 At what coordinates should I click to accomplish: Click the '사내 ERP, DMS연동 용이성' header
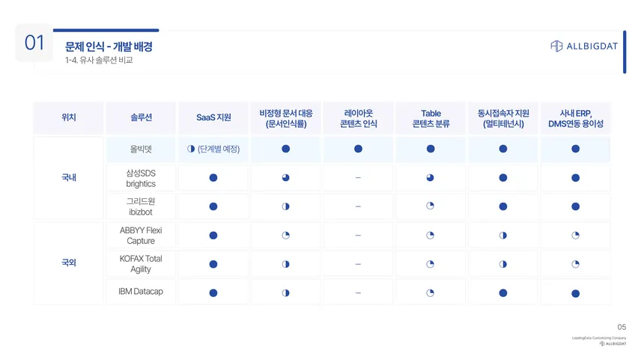575,118
